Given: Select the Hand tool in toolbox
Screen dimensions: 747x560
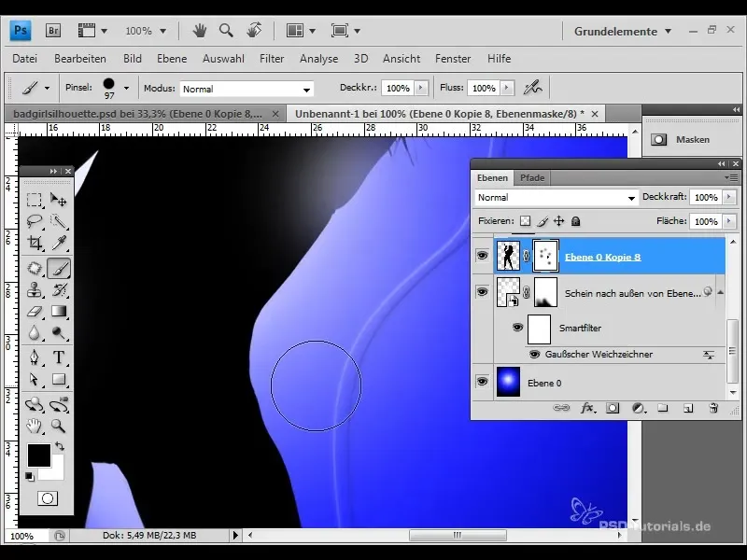Looking at the screenshot, I should 35,426.
